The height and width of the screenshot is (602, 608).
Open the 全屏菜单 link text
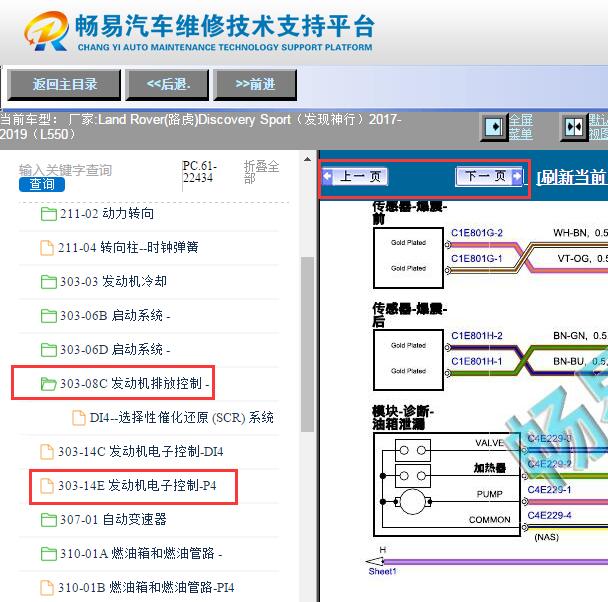(520, 127)
